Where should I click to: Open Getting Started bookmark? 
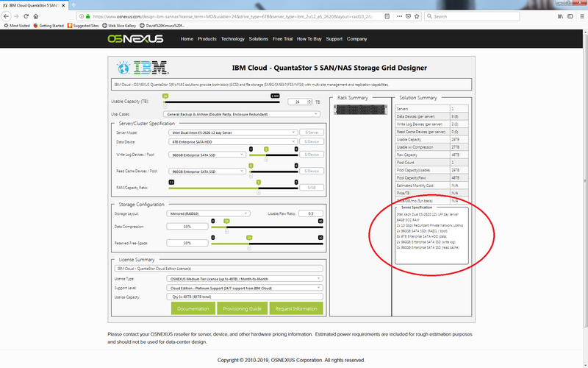click(49, 26)
